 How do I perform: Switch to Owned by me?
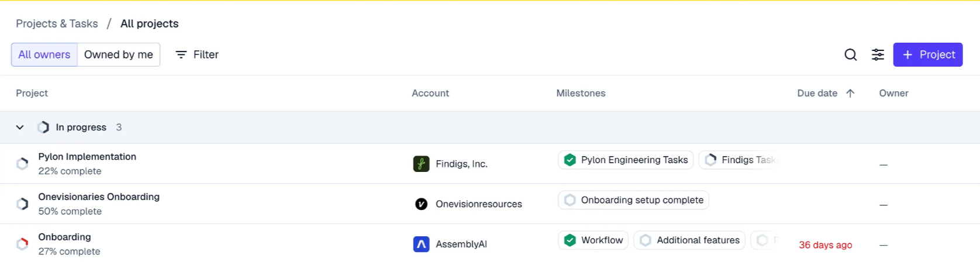pyautogui.click(x=119, y=55)
